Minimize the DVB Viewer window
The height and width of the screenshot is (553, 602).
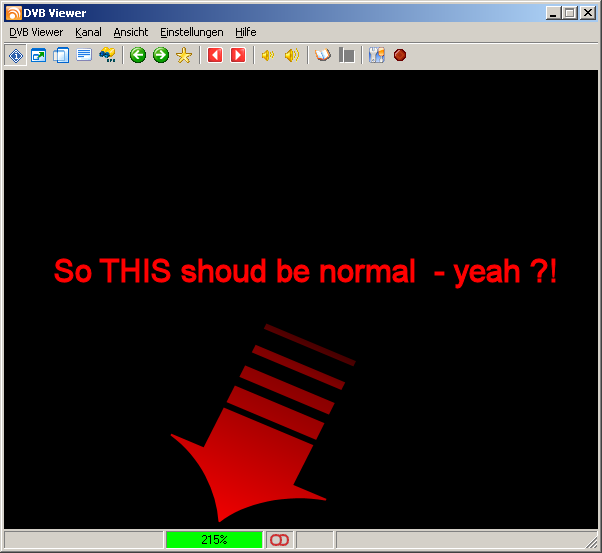553,13
